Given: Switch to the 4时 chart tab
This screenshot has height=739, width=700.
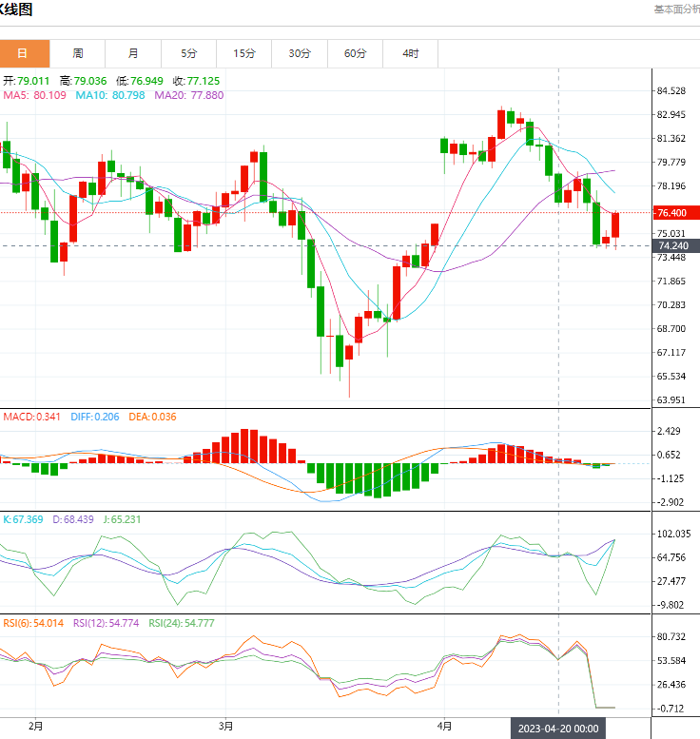Looking at the screenshot, I should coord(410,53).
